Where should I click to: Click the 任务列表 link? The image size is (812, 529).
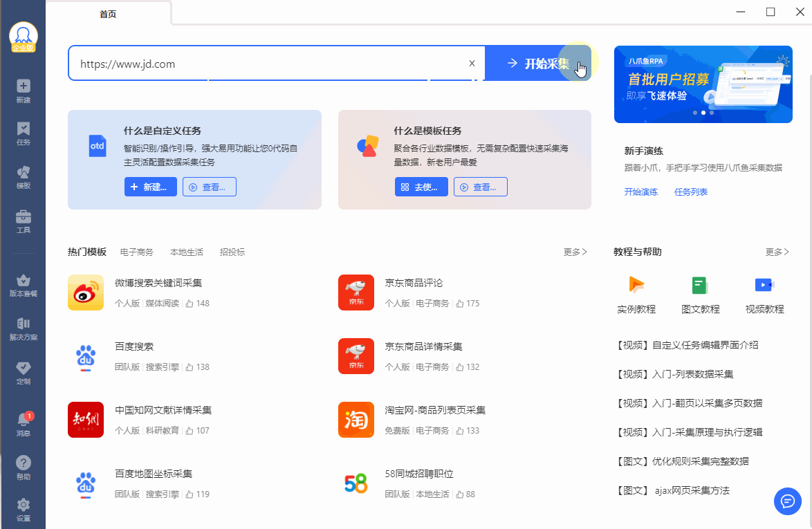(691, 192)
